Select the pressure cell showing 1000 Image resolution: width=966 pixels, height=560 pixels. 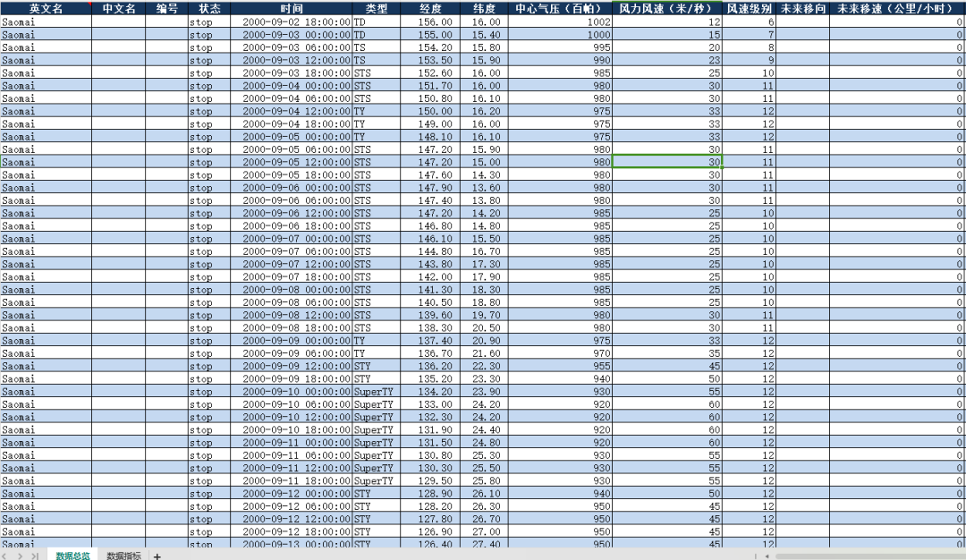click(x=560, y=35)
